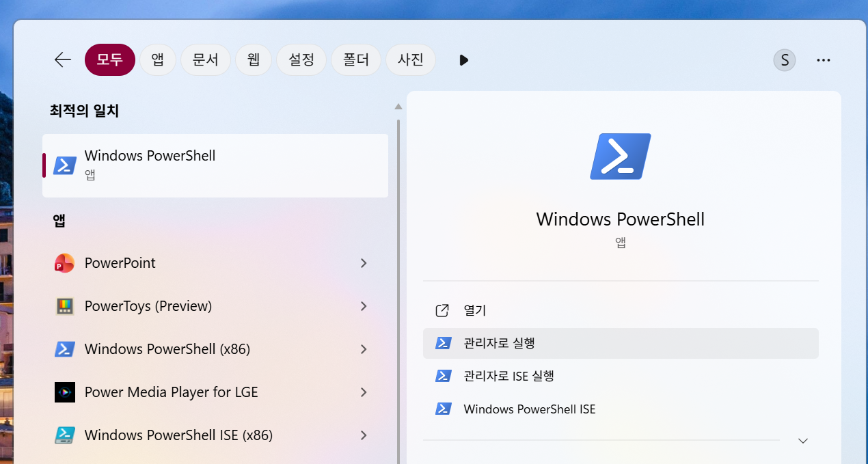This screenshot has width=868, height=464.
Task: Expand the PowerToys (Preview) chevron
Action: (x=364, y=306)
